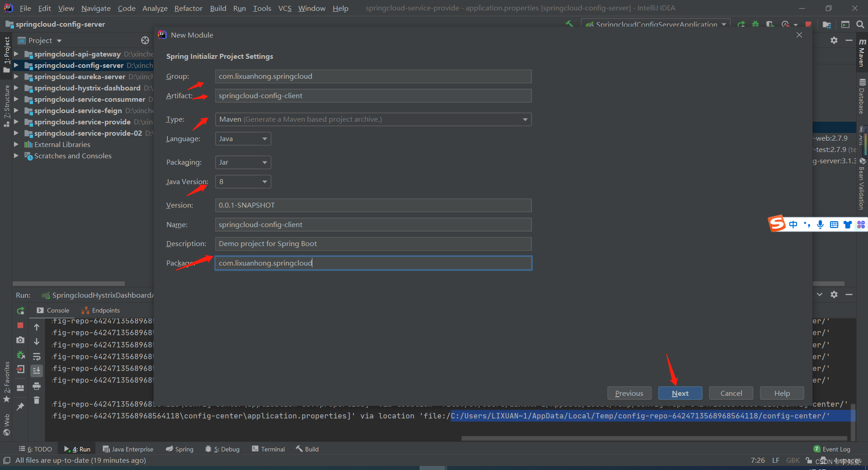Open the Java Version dropdown showing 8
Image resolution: width=868 pixels, height=470 pixels.
243,182
